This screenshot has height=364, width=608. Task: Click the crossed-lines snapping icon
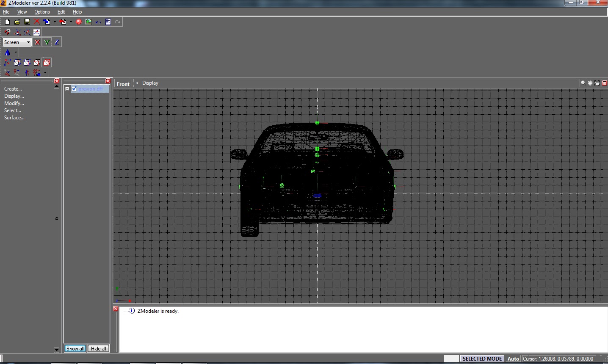point(27,32)
